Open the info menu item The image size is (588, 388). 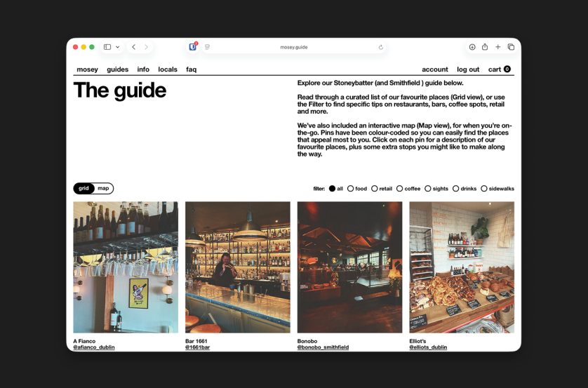click(143, 69)
